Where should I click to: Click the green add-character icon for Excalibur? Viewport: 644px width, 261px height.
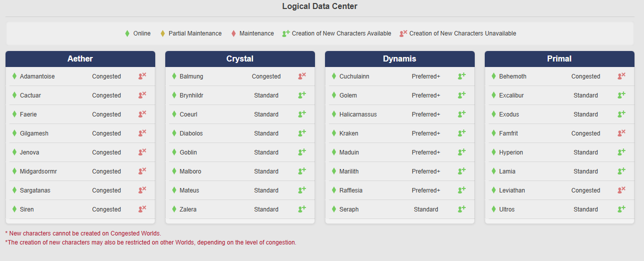(x=622, y=95)
